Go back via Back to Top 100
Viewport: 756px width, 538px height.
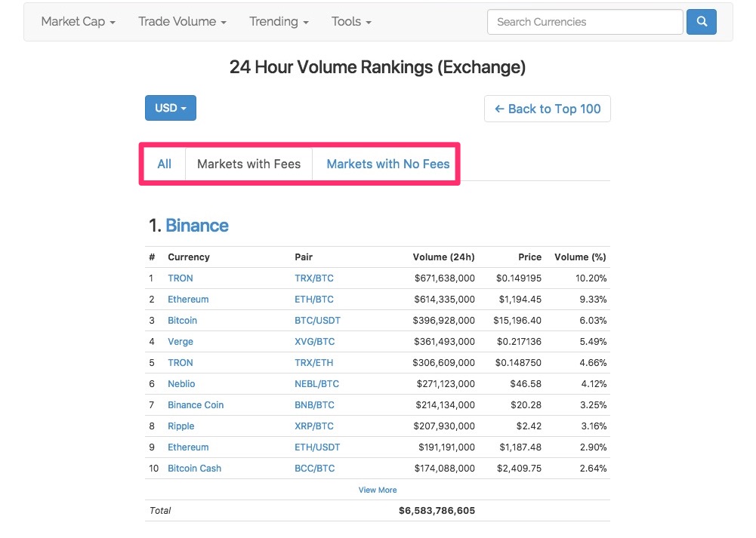tap(548, 109)
